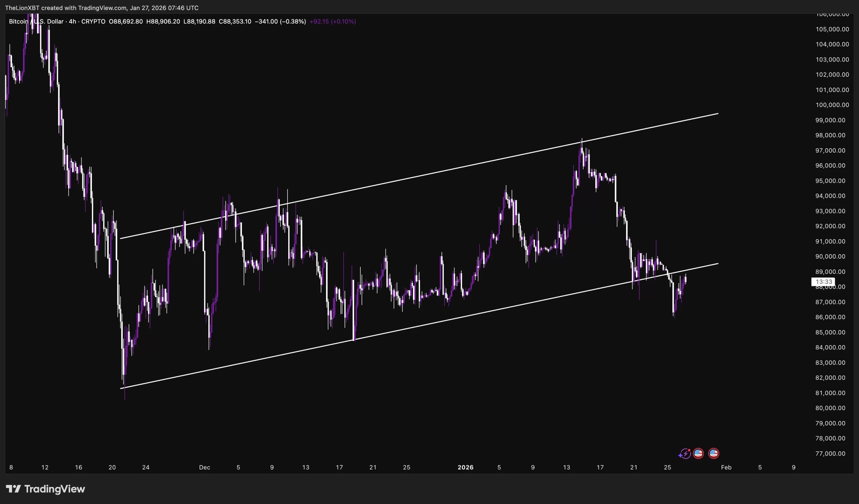Click the 2026 year marker on time axis
This screenshot has width=859, height=504.
pyautogui.click(x=465, y=467)
